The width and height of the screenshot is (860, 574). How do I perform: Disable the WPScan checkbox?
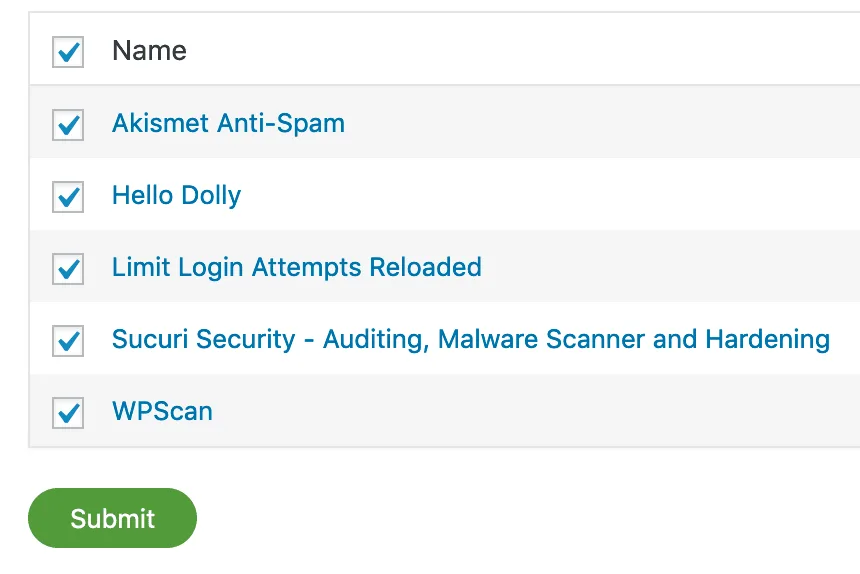[68, 412]
